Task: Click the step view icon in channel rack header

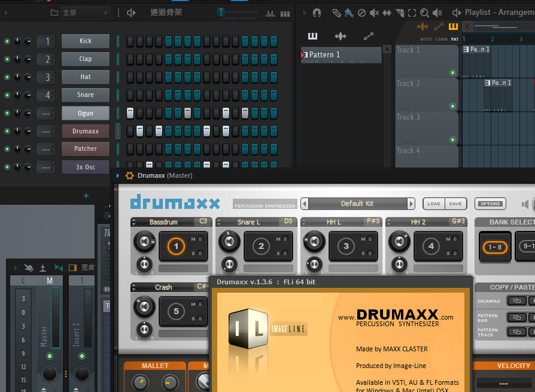Action: (285, 14)
